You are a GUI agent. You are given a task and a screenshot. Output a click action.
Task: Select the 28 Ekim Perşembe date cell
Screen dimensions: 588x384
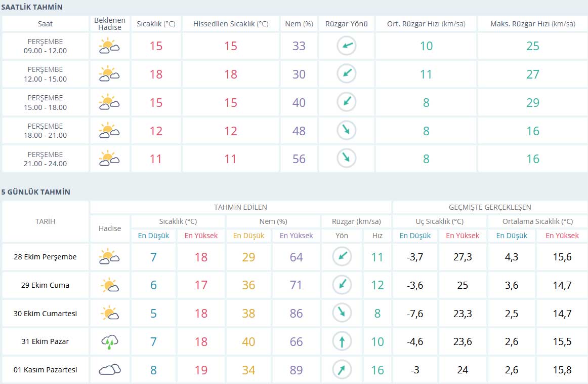(45, 257)
